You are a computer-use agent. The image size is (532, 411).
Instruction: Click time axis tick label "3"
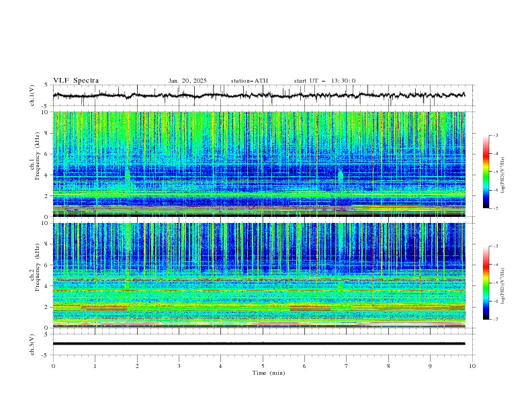click(x=179, y=366)
